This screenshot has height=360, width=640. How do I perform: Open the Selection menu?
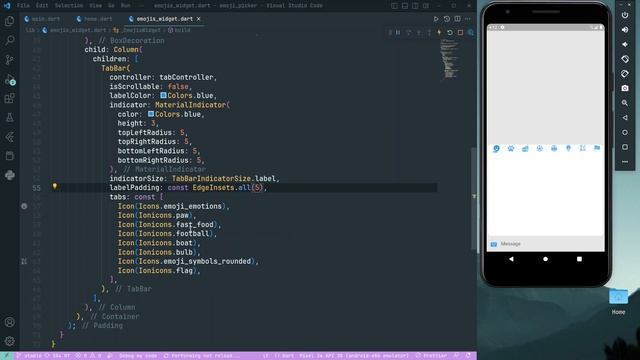[x=69, y=6]
